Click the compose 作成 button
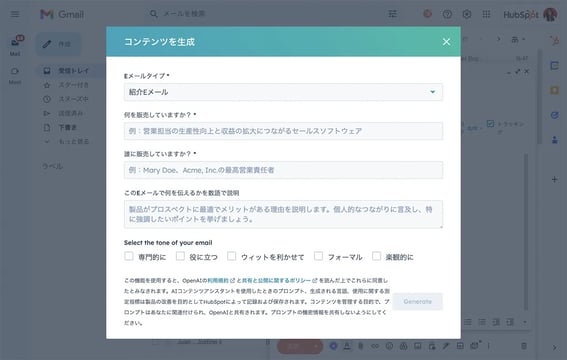 (59, 44)
